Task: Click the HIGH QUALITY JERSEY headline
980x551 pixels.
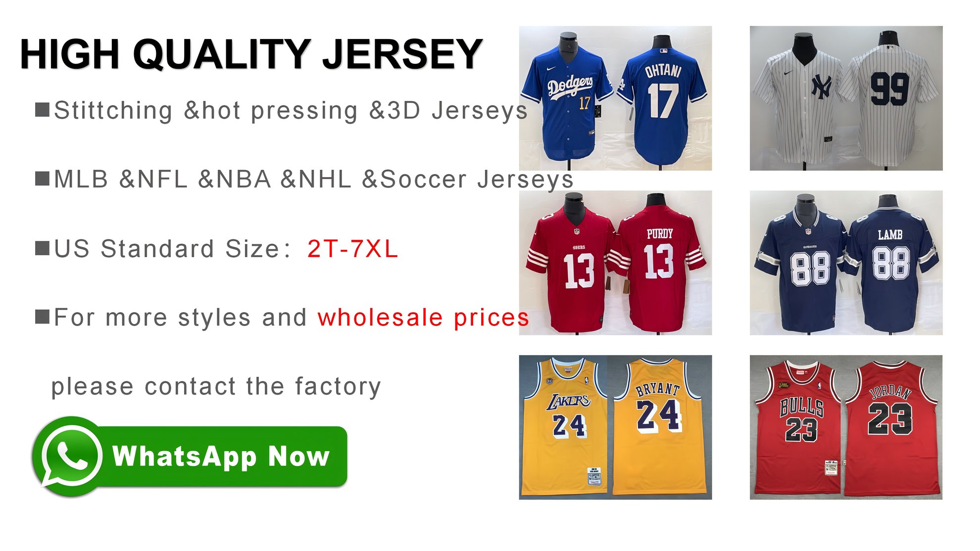Action: click(251, 54)
